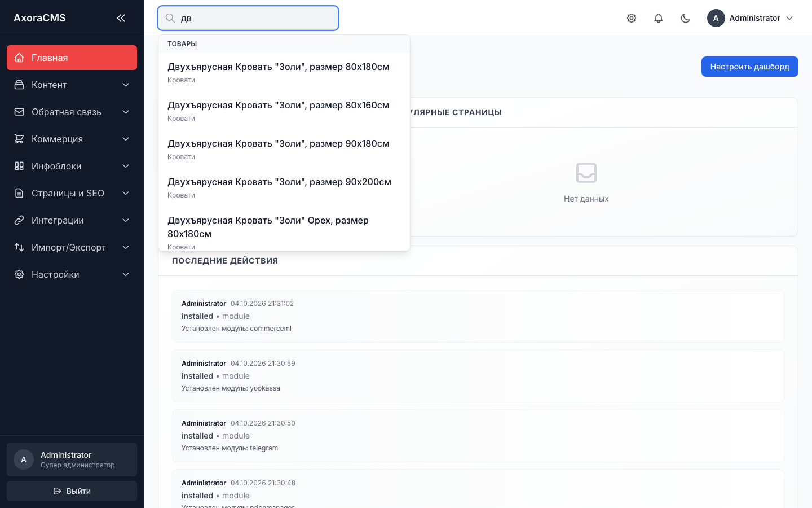This screenshot has height=508, width=812.
Task: Open notifications bell
Action: 659,18
